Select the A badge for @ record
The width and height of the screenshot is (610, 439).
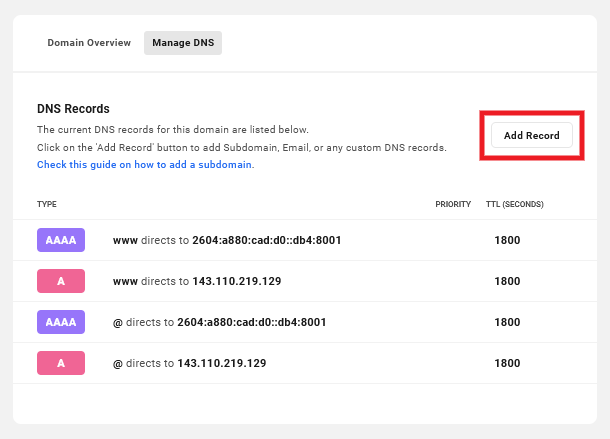point(61,363)
